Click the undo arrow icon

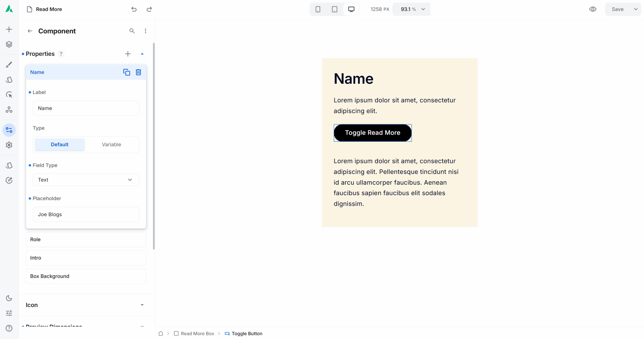[134, 9]
